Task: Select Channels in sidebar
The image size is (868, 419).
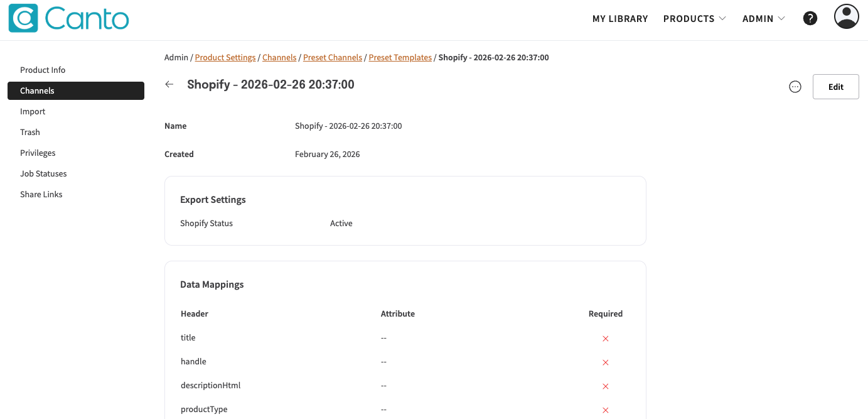Action: [x=76, y=90]
